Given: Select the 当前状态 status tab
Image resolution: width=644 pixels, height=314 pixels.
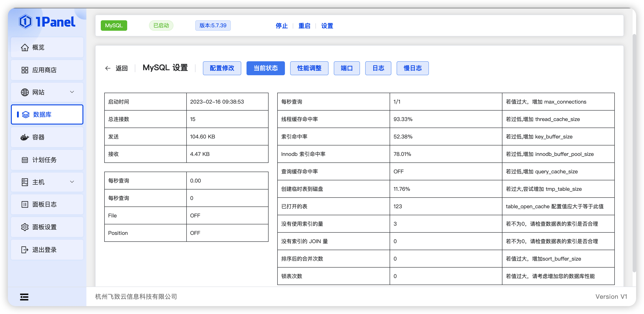Looking at the screenshot, I should [265, 68].
